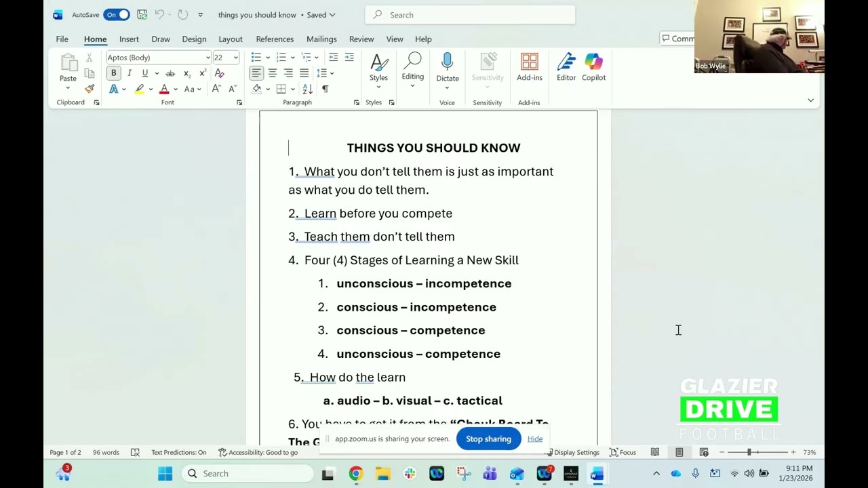The width and height of the screenshot is (868, 488).
Task: Switch to Read Mode view
Action: pos(655,452)
